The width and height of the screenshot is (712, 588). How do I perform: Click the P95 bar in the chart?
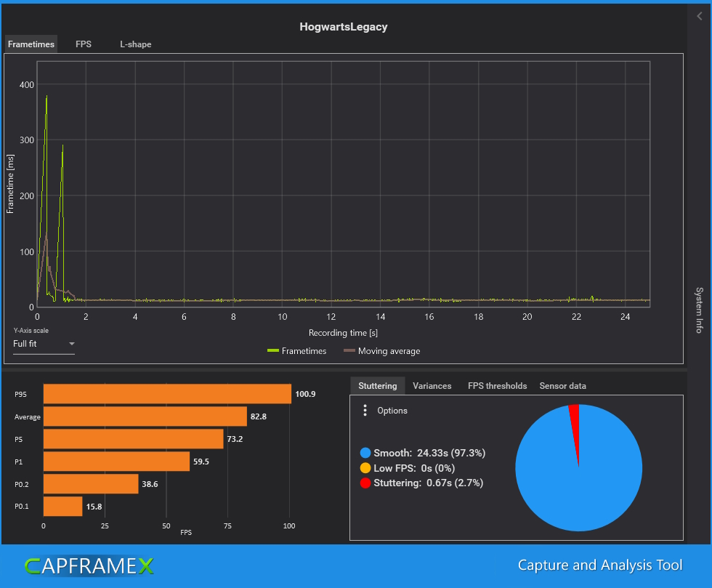point(167,394)
